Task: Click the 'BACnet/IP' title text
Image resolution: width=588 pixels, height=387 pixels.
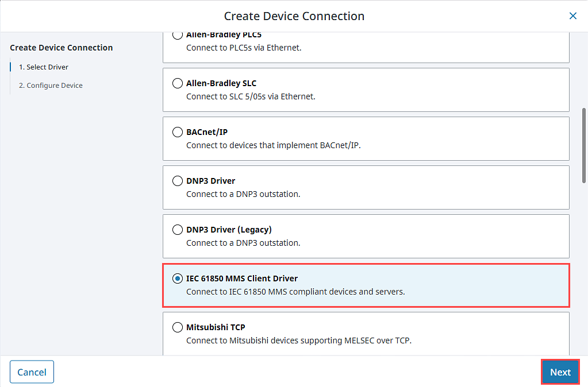Action: click(x=207, y=132)
